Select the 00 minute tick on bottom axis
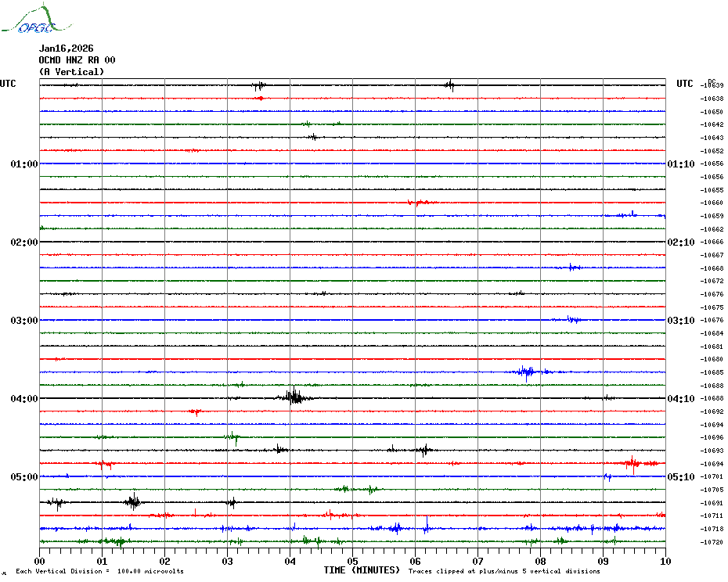728x582 pixels. pyautogui.click(x=40, y=561)
